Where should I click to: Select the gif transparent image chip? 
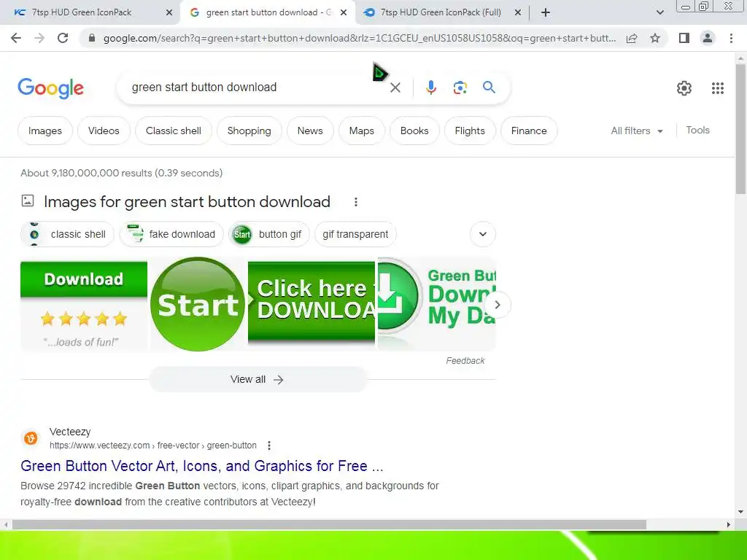point(355,234)
